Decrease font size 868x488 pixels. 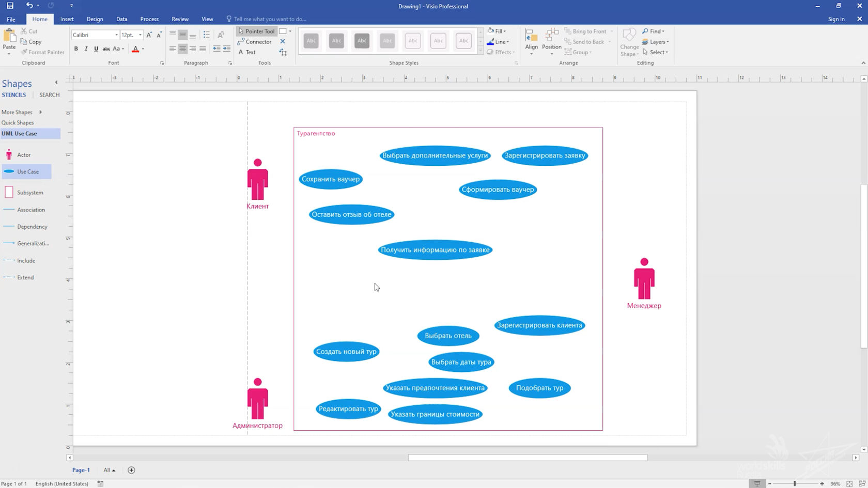pyautogui.click(x=159, y=35)
